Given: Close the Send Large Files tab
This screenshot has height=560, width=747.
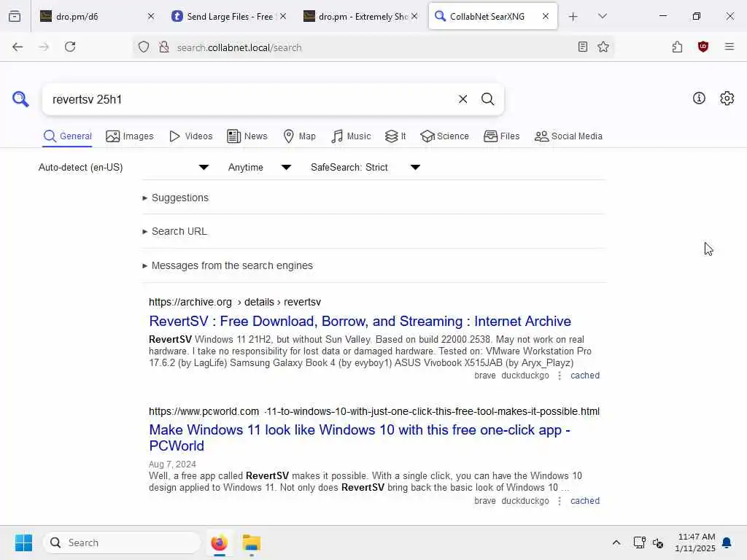Looking at the screenshot, I should point(283,16).
